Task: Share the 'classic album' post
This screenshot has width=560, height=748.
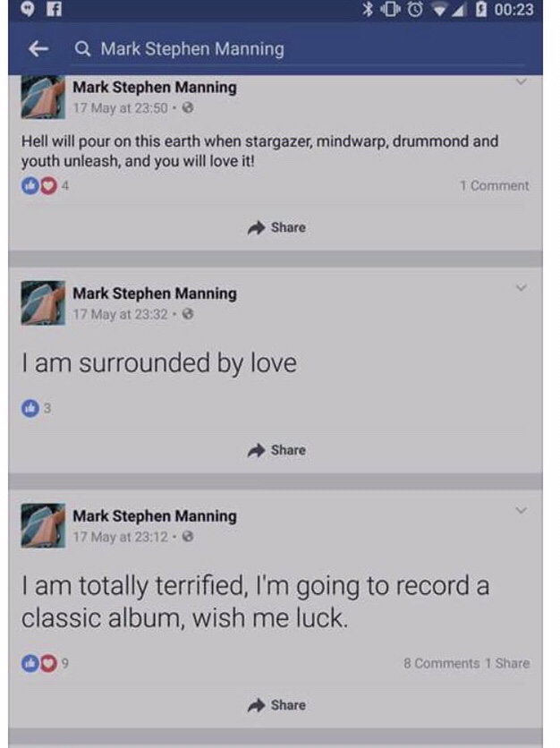Action: [276, 705]
